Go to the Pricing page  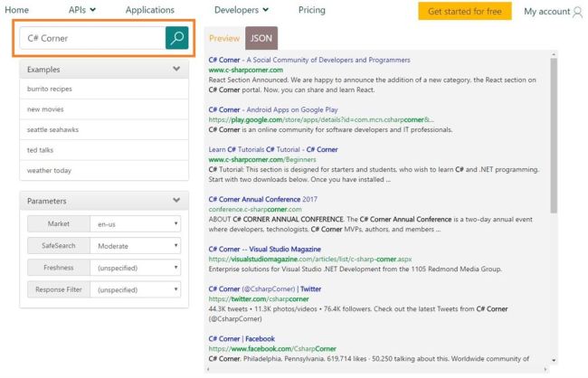tap(311, 10)
